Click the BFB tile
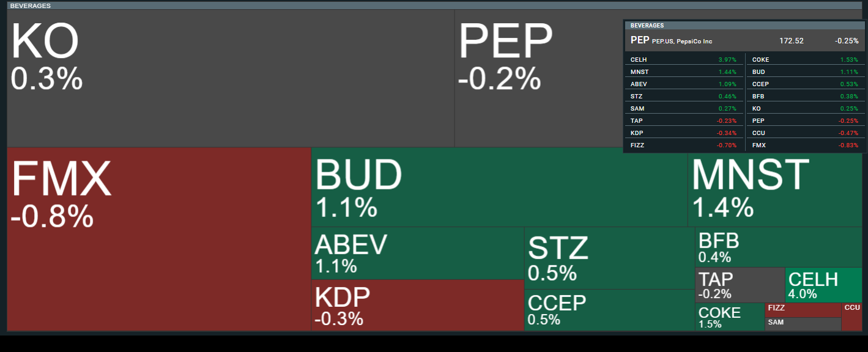 pyautogui.click(x=779, y=247)
